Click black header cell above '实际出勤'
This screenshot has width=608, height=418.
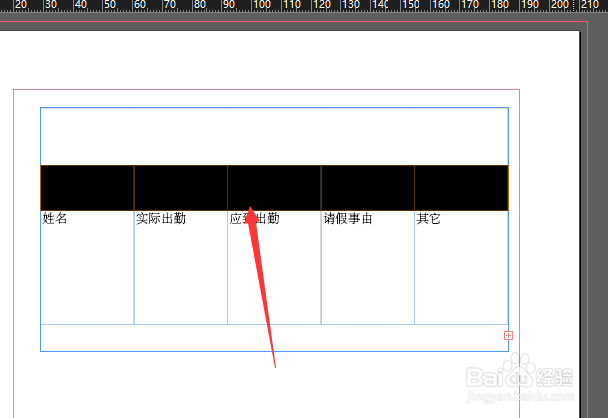181,188
